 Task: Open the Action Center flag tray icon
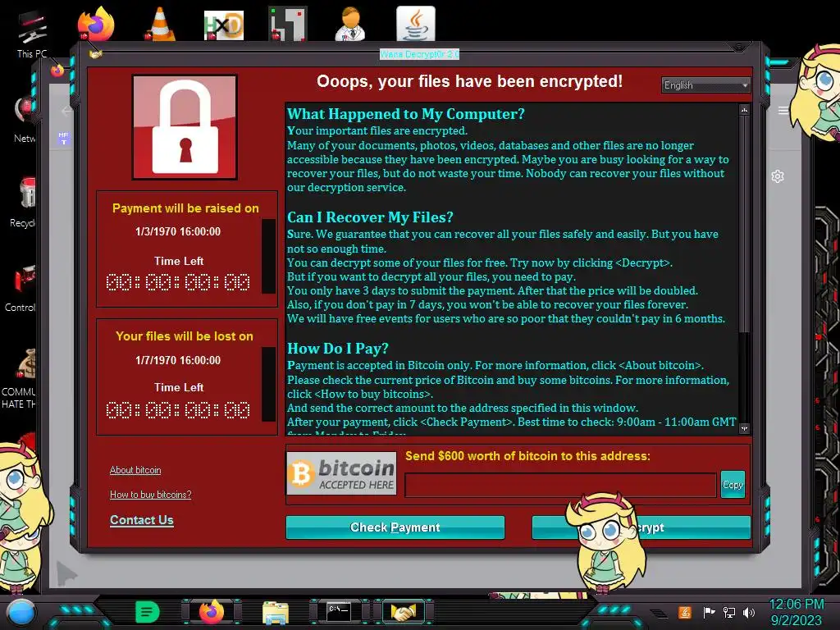click(x=709, y=612)
